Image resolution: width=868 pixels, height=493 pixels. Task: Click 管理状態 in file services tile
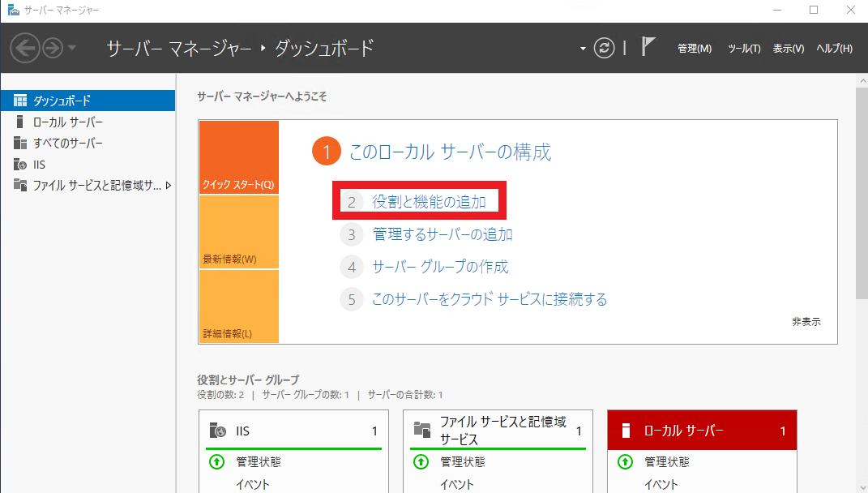click(x=463, y=462)
